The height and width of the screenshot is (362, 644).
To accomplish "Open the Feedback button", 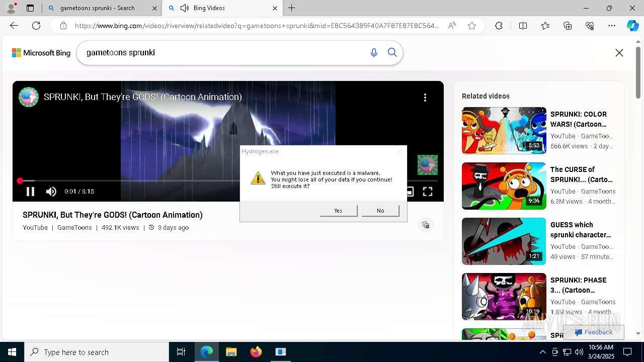I will coord(594,332).
